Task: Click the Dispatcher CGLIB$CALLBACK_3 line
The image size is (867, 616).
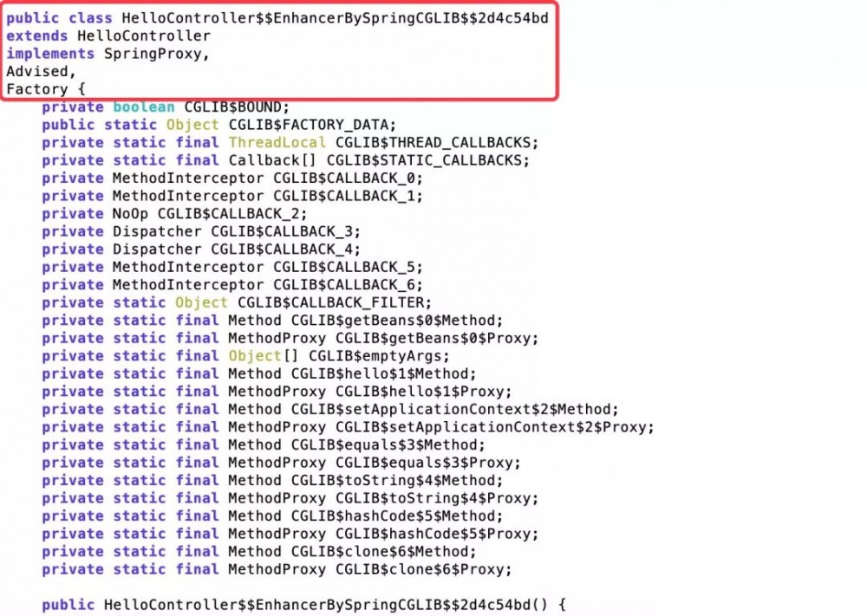Action: (x=201, y=231)
